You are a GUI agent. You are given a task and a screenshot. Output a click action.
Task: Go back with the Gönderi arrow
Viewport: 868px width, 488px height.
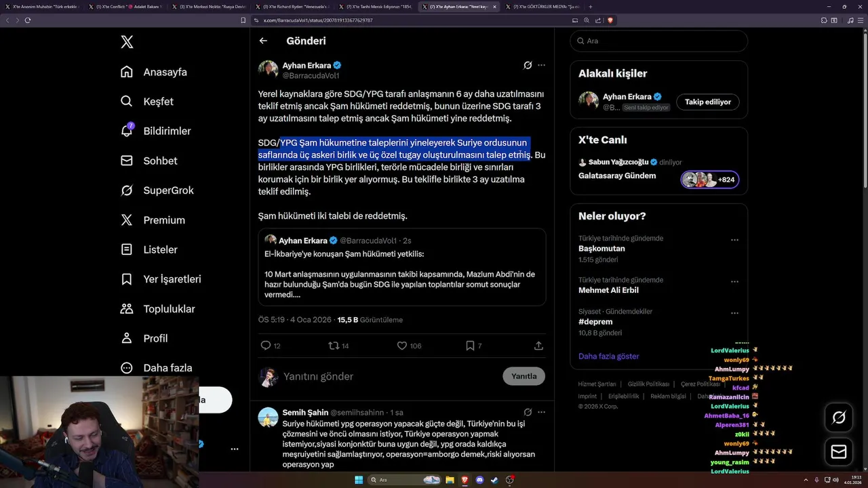pos(263,41)
